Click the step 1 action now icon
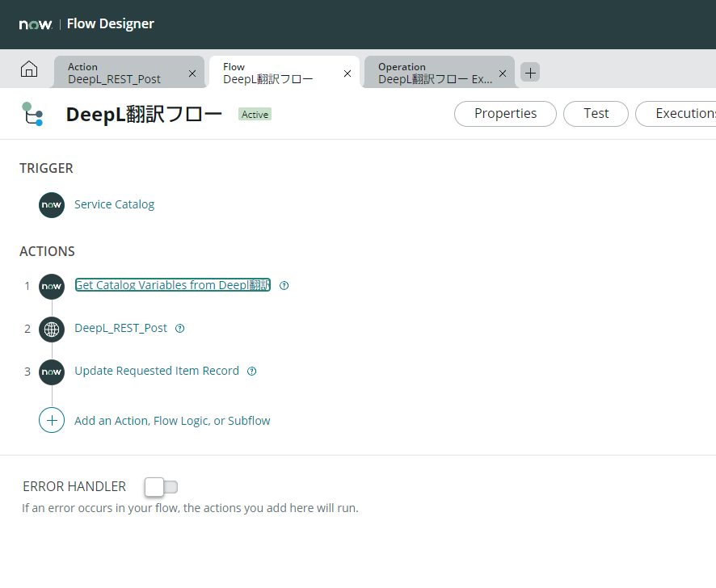The width and height of the screenshot is (716, 588). click(52, 287)
